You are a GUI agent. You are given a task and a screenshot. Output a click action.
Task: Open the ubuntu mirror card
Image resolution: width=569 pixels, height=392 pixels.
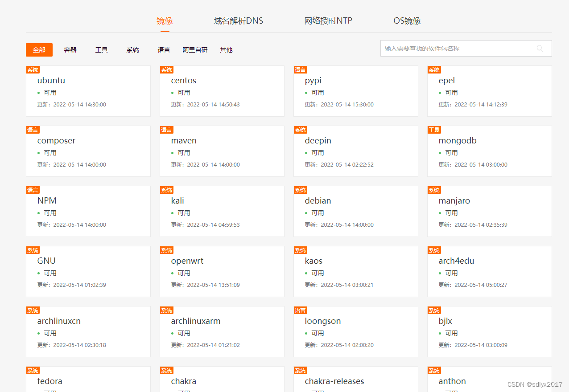(88, 91)
